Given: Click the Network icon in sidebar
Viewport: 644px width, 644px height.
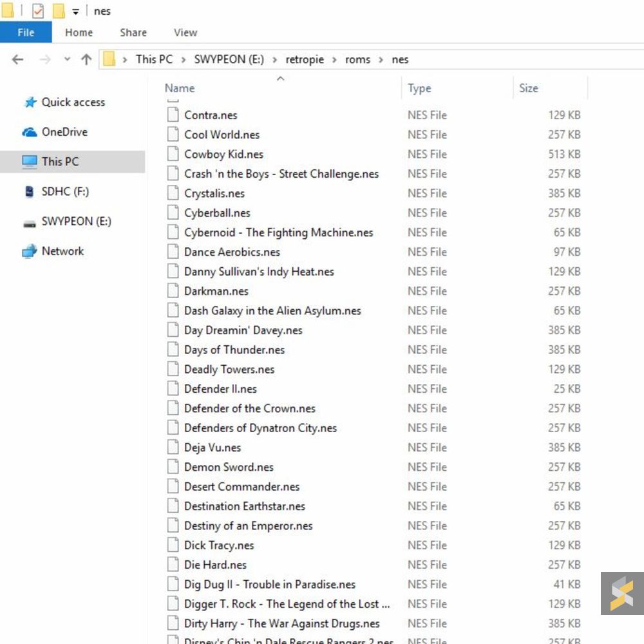Looking at the screenshot, I should 30,251.
